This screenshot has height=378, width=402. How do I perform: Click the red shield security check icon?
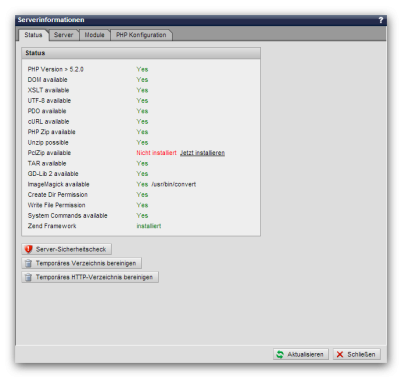click(29, 249)
